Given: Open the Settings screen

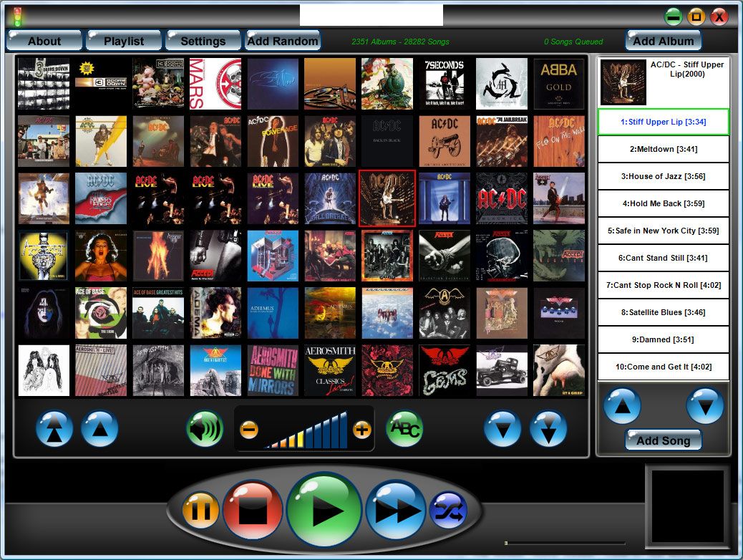Looking at the screenshot, I should [x=203, y=40].
